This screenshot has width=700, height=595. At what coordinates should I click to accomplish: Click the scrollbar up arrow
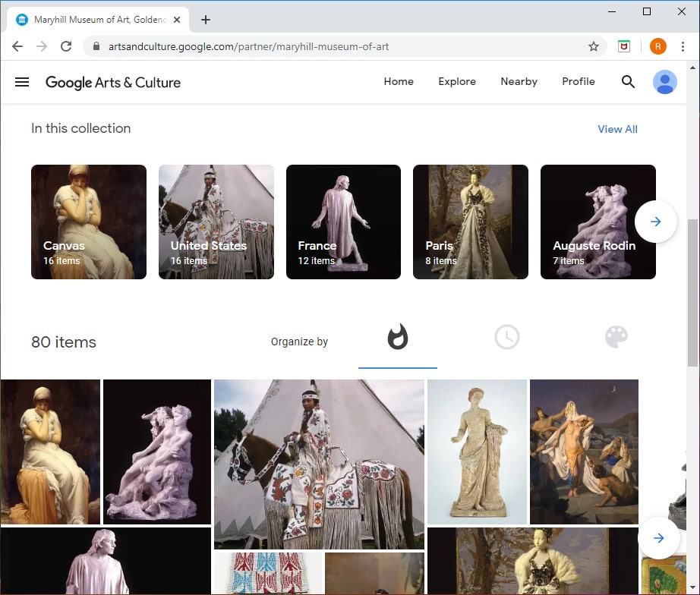[x=692, y=68]
